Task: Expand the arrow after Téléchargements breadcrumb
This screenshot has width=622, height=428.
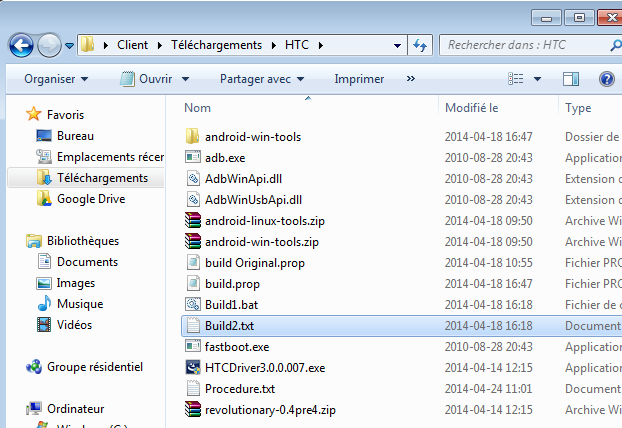Action: (274, 46)
